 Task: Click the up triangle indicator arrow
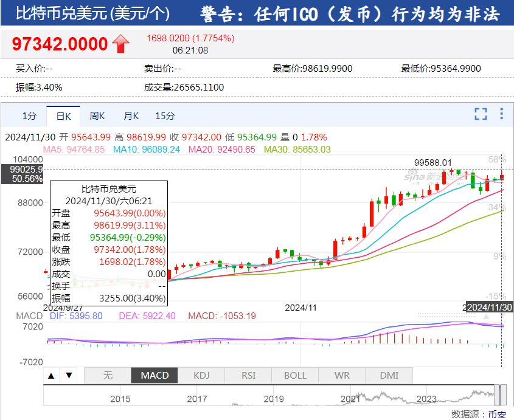[x=52, y=376]
